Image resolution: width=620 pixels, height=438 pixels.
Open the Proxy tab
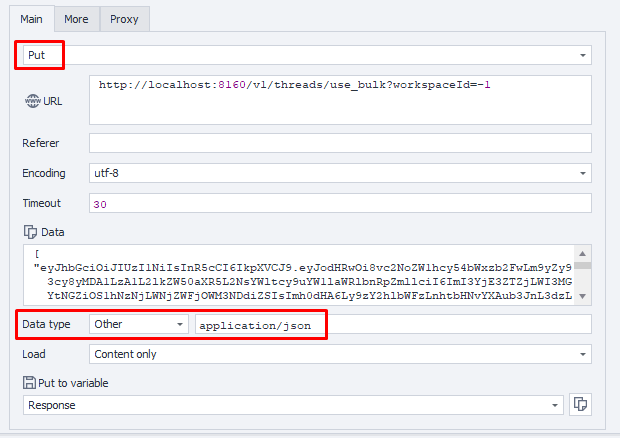click(x=124, y=18)
